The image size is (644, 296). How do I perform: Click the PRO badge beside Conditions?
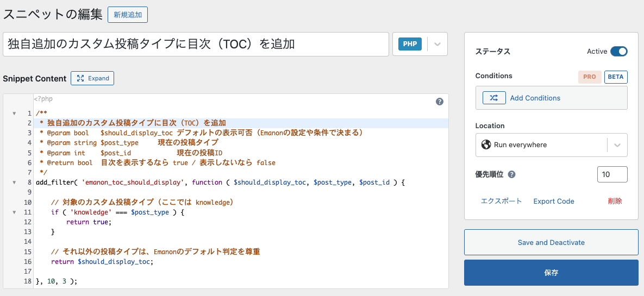click(x=589, y=77)
